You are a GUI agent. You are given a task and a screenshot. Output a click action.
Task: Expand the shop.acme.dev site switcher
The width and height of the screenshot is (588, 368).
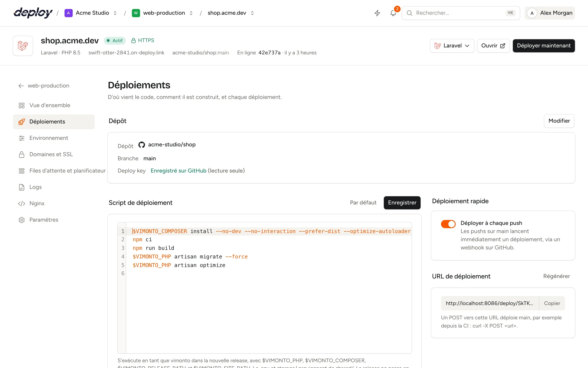click(252, 13)
